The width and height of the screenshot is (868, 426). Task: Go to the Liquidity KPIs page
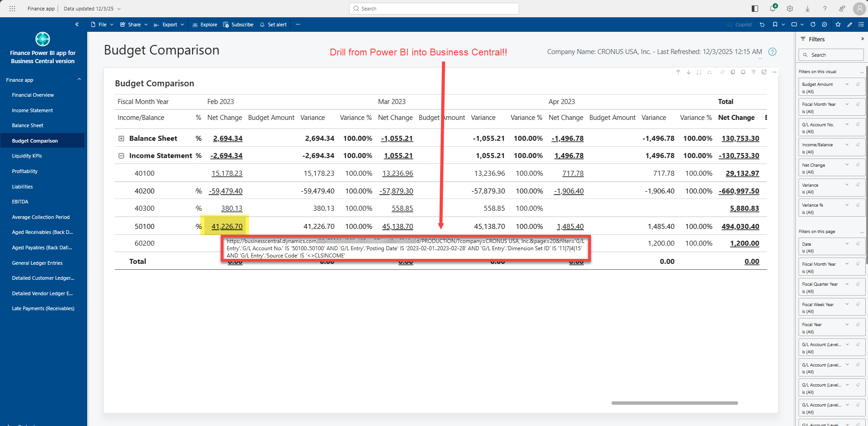[27, 156]
